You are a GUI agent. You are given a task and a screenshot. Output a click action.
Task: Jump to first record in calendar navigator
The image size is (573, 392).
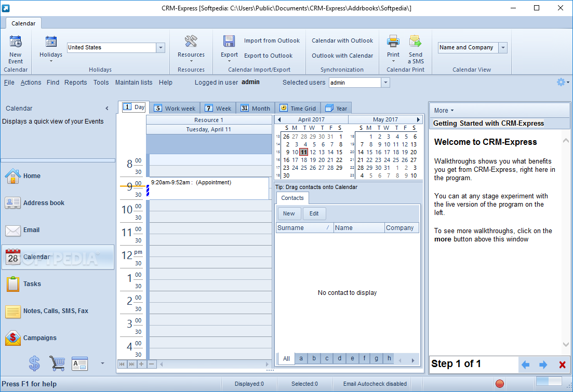(x=122, y=364)
